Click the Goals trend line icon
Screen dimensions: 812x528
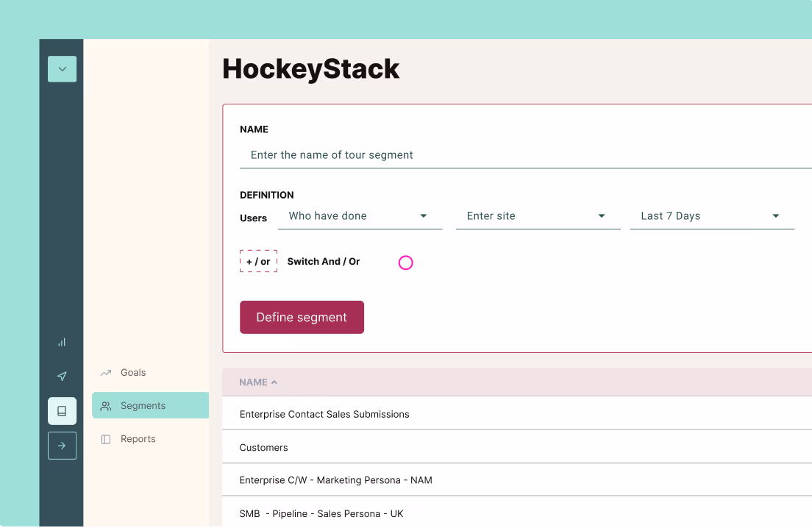coord(106,373)
